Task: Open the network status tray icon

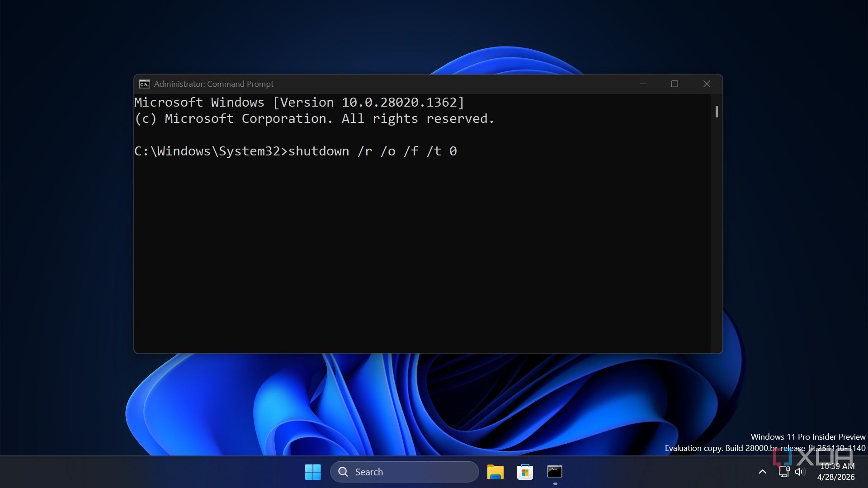Action: pos(784,472)
